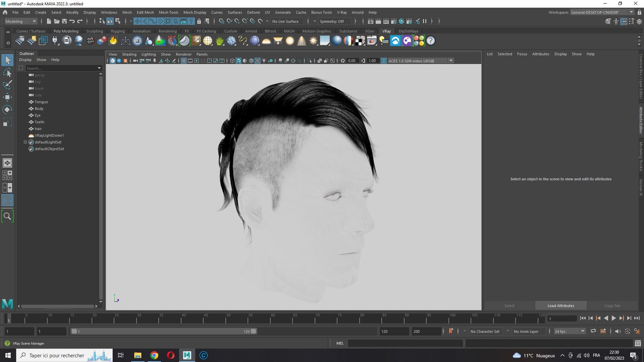
Task: Toggle viewport smooth shade all cube
Action: coord(239,61)
